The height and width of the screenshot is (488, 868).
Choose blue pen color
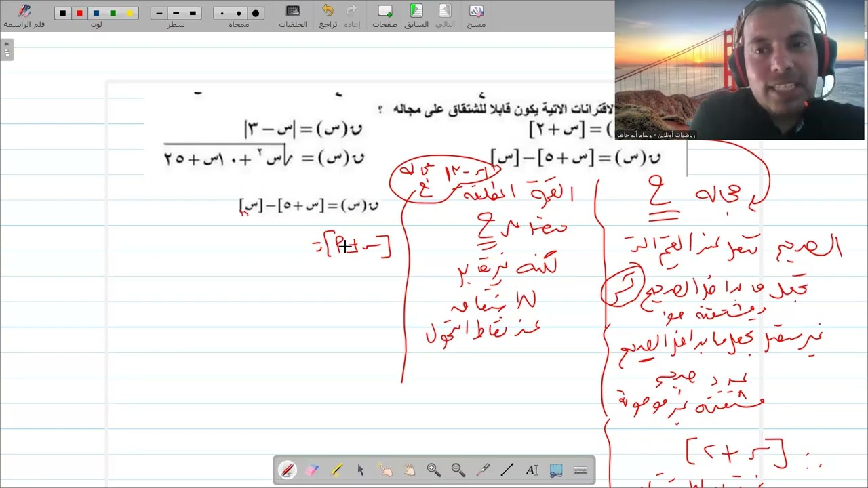coord(96,13)
